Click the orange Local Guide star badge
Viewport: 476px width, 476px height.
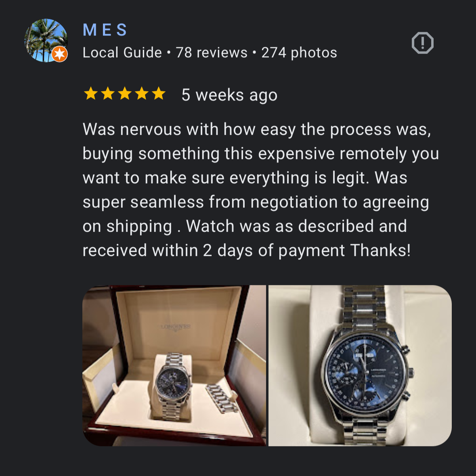(59, 55)
